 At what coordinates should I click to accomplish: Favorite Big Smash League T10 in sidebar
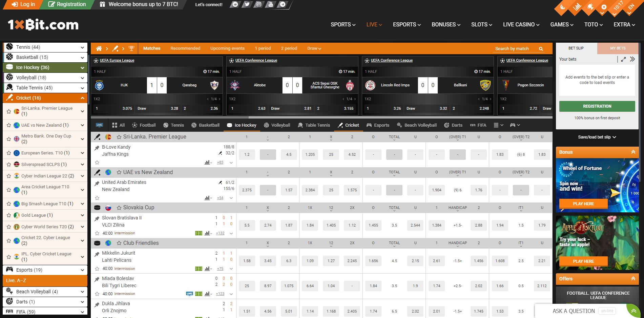9,204
